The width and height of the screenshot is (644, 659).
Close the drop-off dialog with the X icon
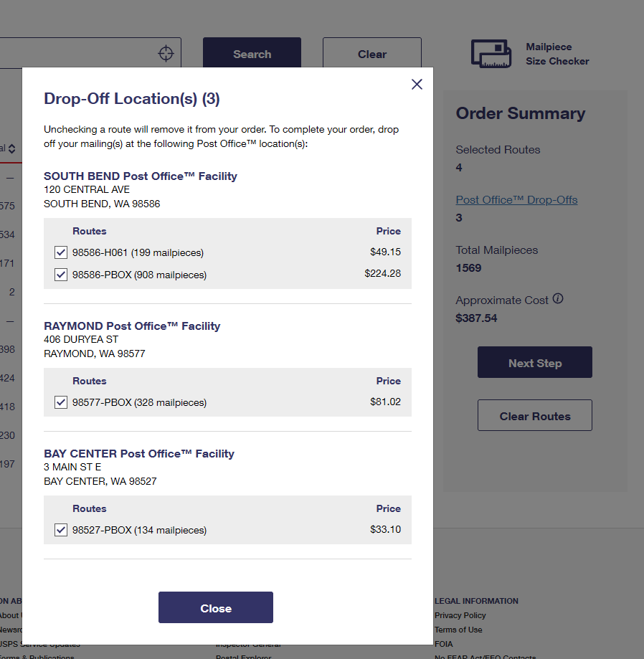(x=417, y=85)
